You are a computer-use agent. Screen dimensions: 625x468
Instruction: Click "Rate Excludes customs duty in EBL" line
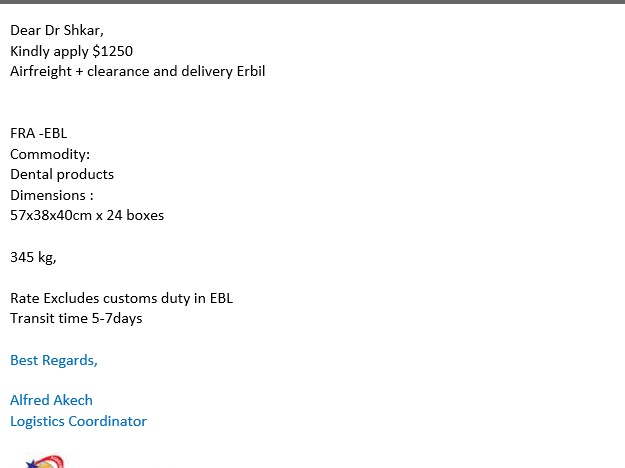pyautogui.click(x=121, y=298)
